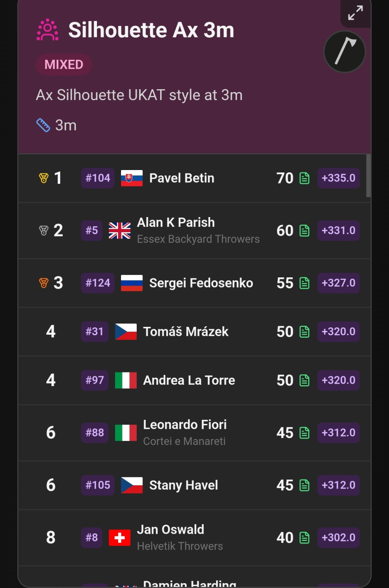Open Pavel Betin's green scoresheet icon
The width and height of the screenshot is (389, 588).
tap(304, 178)
